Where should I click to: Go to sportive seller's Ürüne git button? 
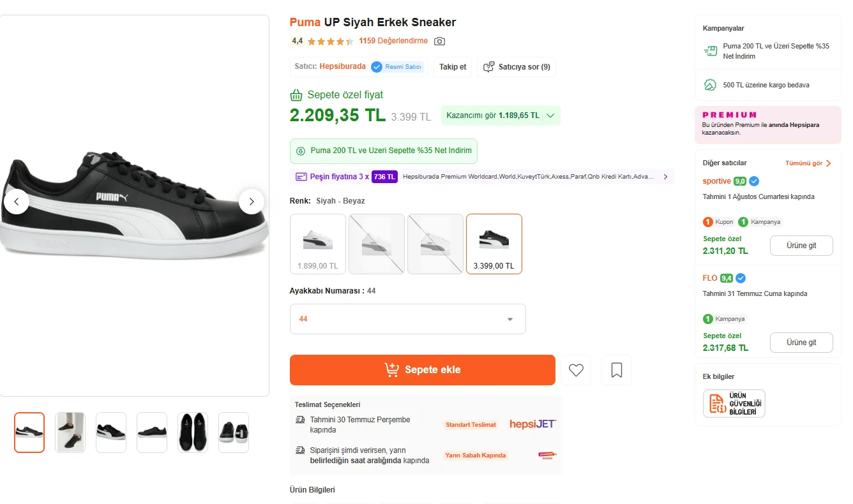[x=801, y=246]
